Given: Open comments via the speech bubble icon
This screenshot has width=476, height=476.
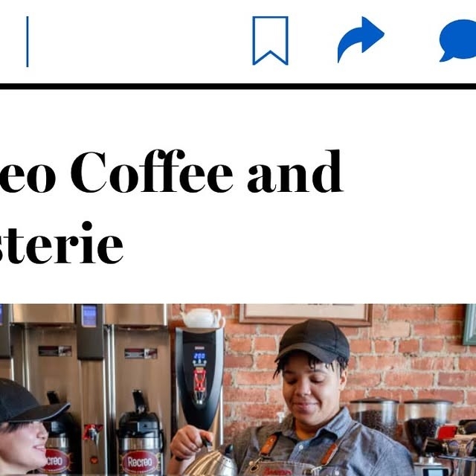Looking at the screenshot, I should [458, 40].
